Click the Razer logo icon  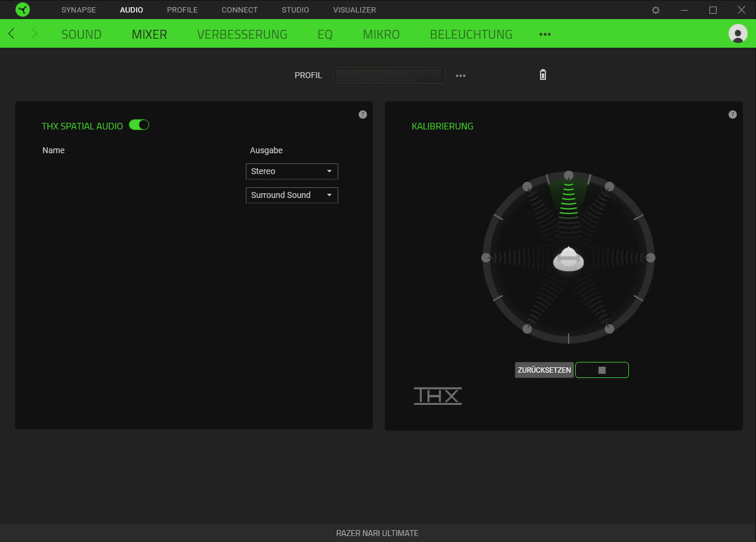click(x=23, y=10)
